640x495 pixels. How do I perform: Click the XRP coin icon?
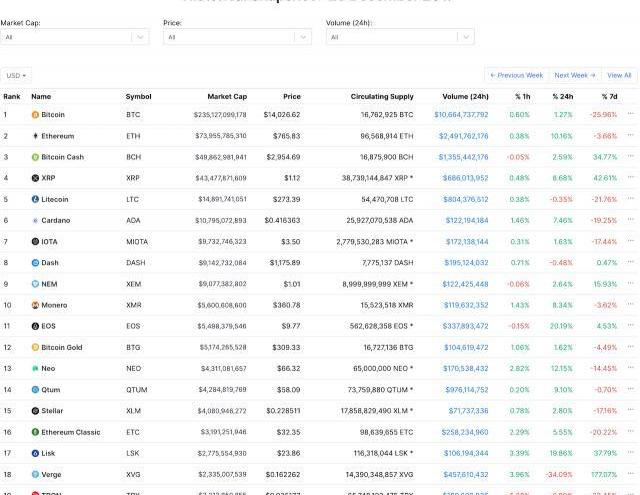pos(35,178)
